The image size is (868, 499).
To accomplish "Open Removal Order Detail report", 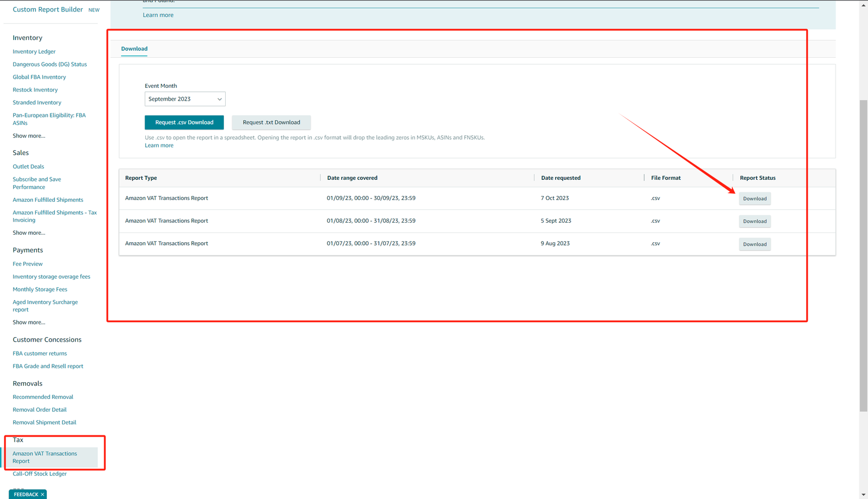I will [x=39, y=409].
